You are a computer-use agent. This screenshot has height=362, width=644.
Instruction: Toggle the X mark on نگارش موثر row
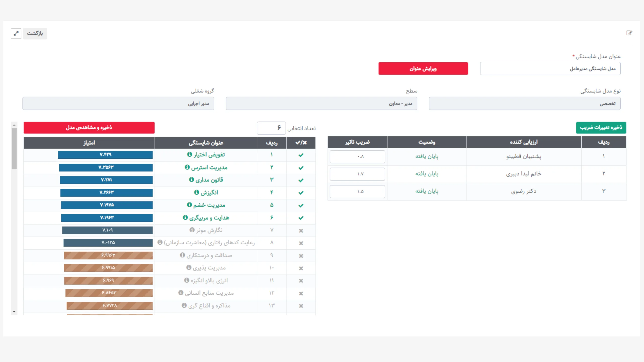point(301,231)
